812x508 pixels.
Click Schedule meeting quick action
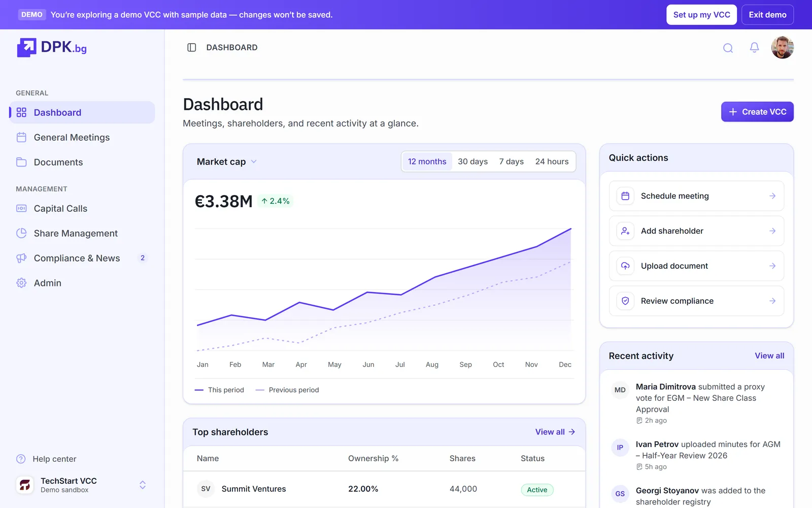pos(696,196)
